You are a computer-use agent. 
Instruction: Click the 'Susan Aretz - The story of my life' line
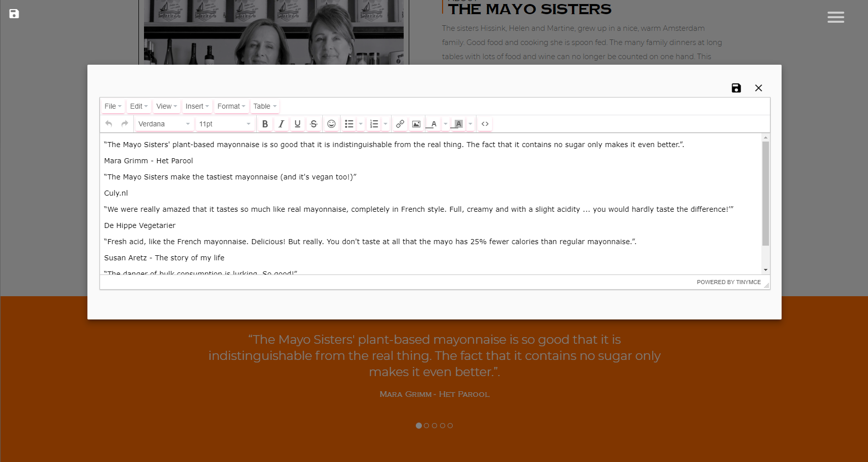tap(164, 258)
